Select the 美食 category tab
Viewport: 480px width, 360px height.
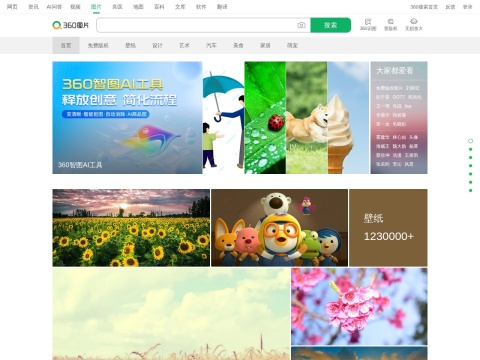click(x=238, y=45)
